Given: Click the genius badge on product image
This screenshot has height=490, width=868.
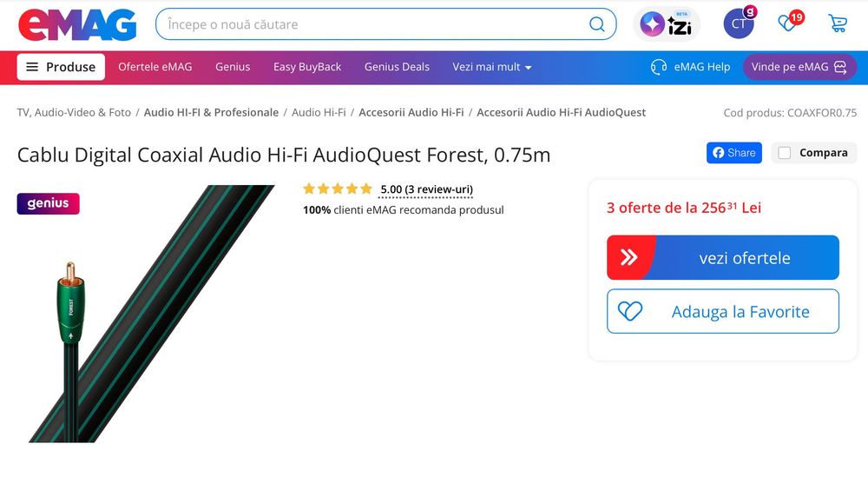Looking at the screenshot, I should (x=48, y=203).
